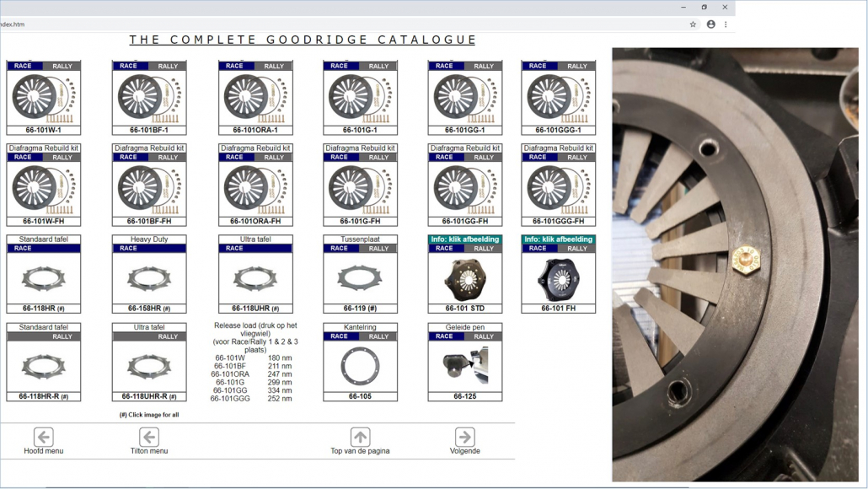Image resolution: width=868 pixels, height=489 pixels.
Task: Select the 66-125 Geleide pen image
Action: 464,365
